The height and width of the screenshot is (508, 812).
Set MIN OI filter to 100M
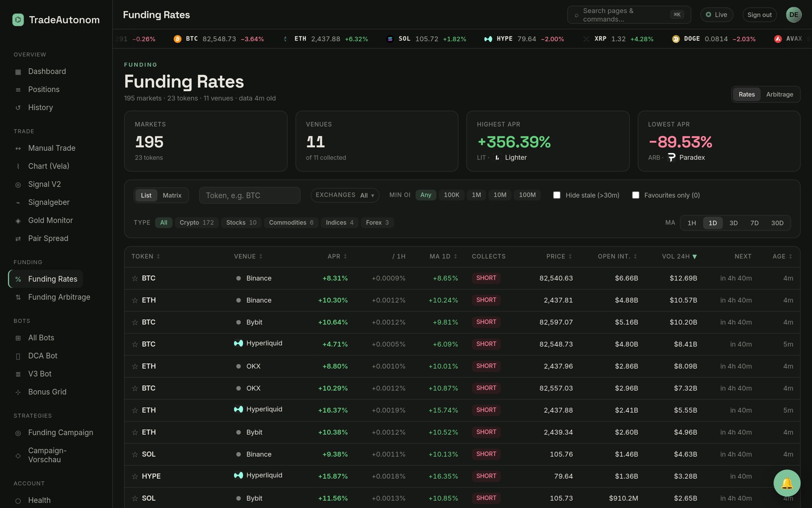coord(527,195)
